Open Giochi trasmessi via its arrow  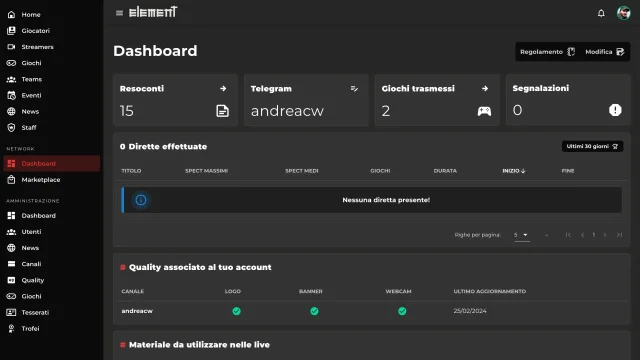(x=485, y=89)
